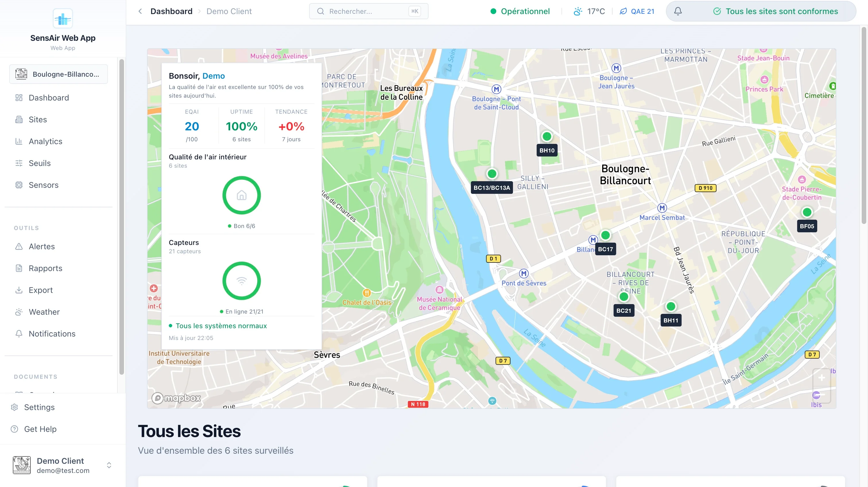868x487 pixels.
Task: Click the Export download icon
Action: [19, 290]
